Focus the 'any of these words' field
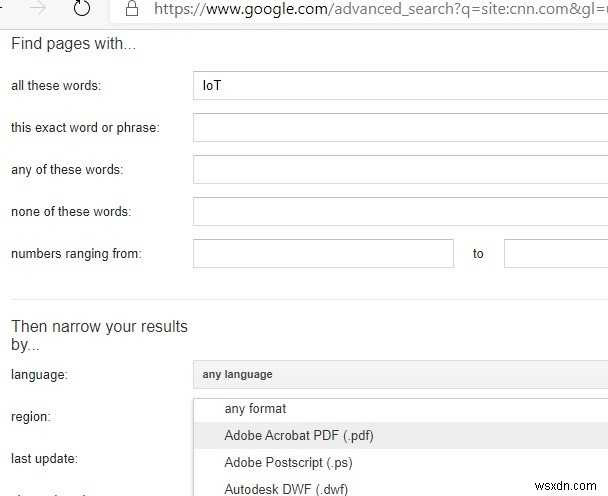Viewport: 608px width, 496px height. 401,169
